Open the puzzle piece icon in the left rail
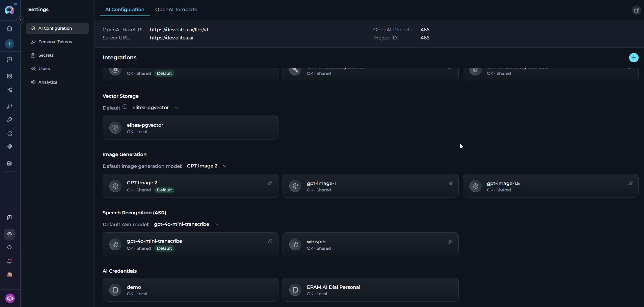The height and width of the screenshot is (307, 644). tap(9, 133)
